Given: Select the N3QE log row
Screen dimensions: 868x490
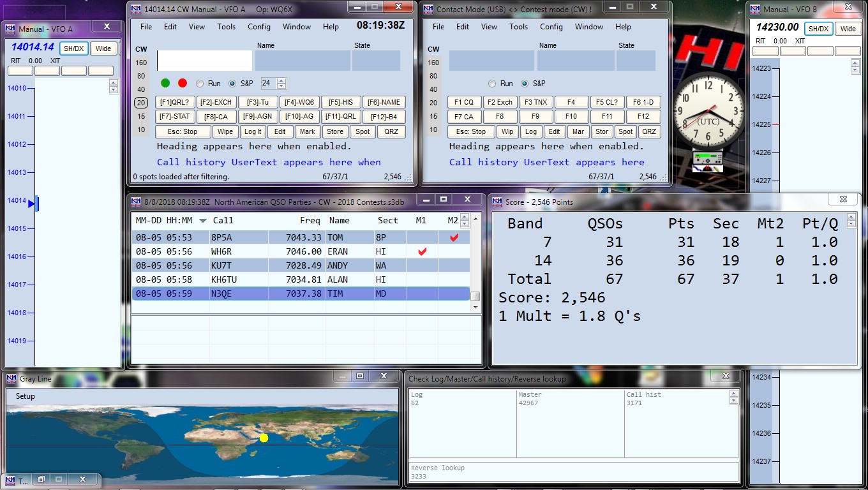Looking at the screenshot, I should pyautogui.click(x=301, y=294).
